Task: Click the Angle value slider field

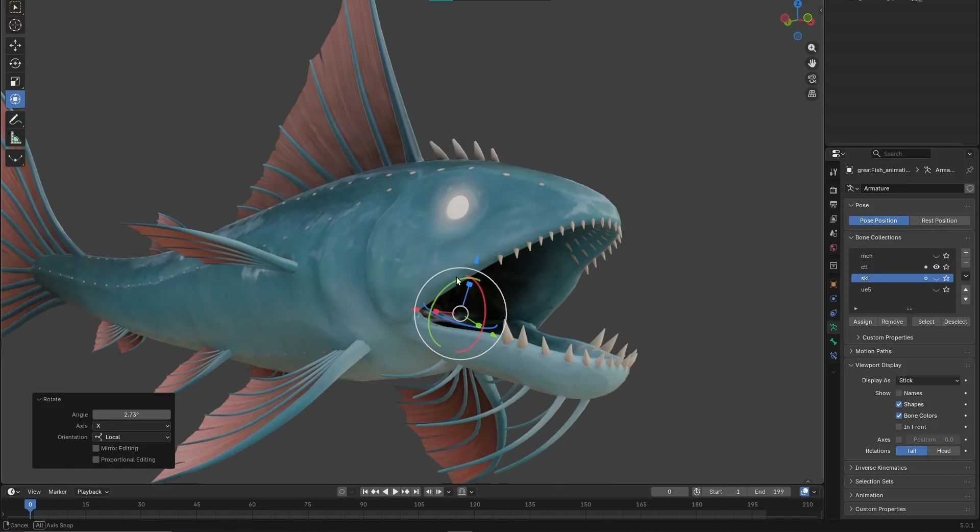Action: (132, 415)
